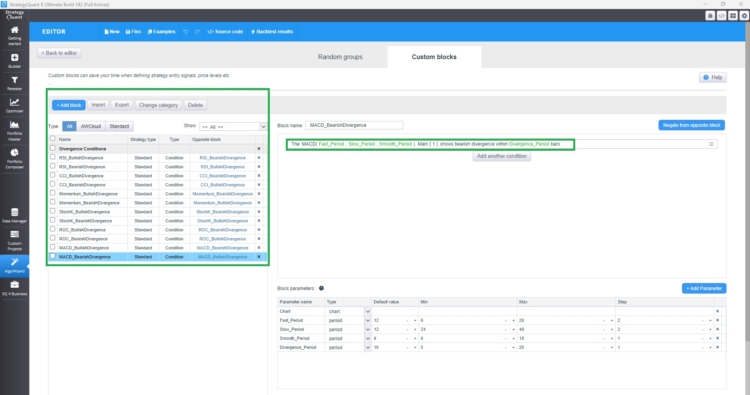Click the code brackets icon top right
Image resolution: width=750 pixels, height=395 pixels.
(721, 16)
